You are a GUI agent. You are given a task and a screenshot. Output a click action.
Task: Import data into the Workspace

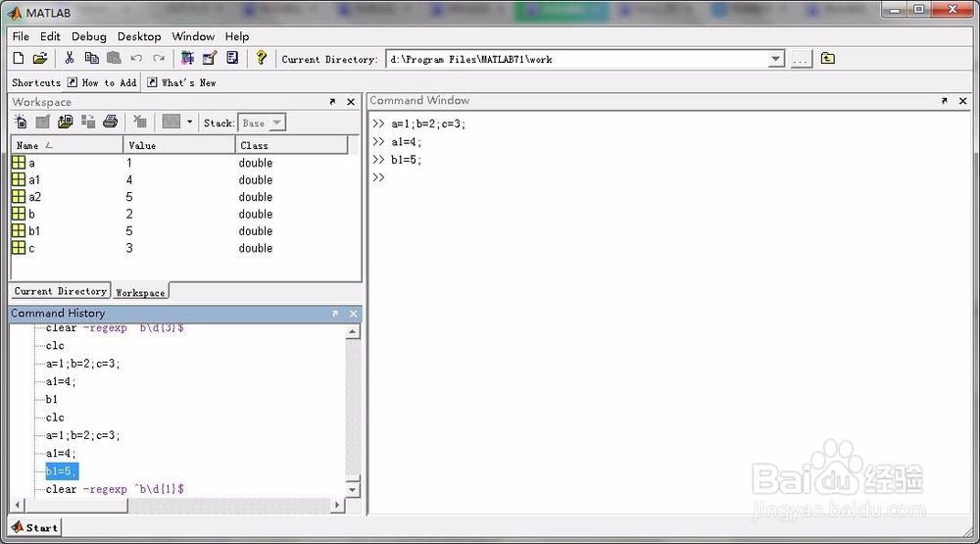65,122
